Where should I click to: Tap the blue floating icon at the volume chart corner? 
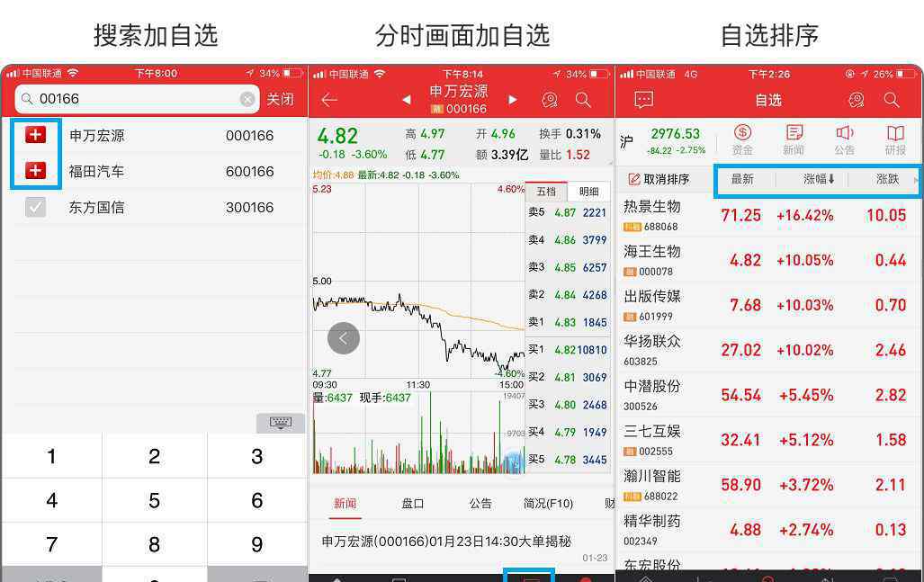coord(514,461)
